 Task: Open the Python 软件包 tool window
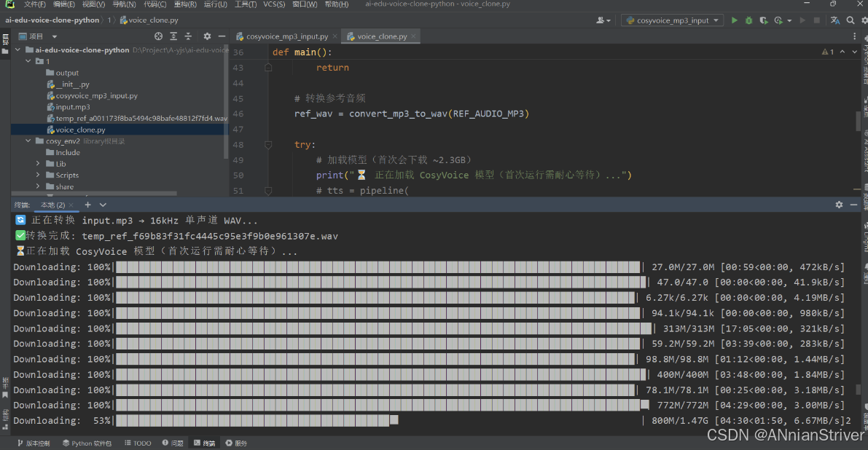87,443
